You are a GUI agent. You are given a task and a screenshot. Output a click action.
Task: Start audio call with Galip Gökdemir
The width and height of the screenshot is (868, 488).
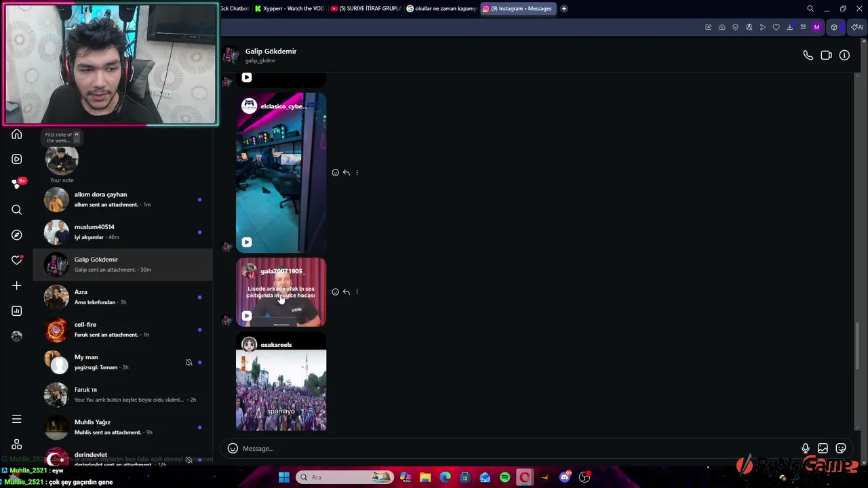click(x=808, y=56)
